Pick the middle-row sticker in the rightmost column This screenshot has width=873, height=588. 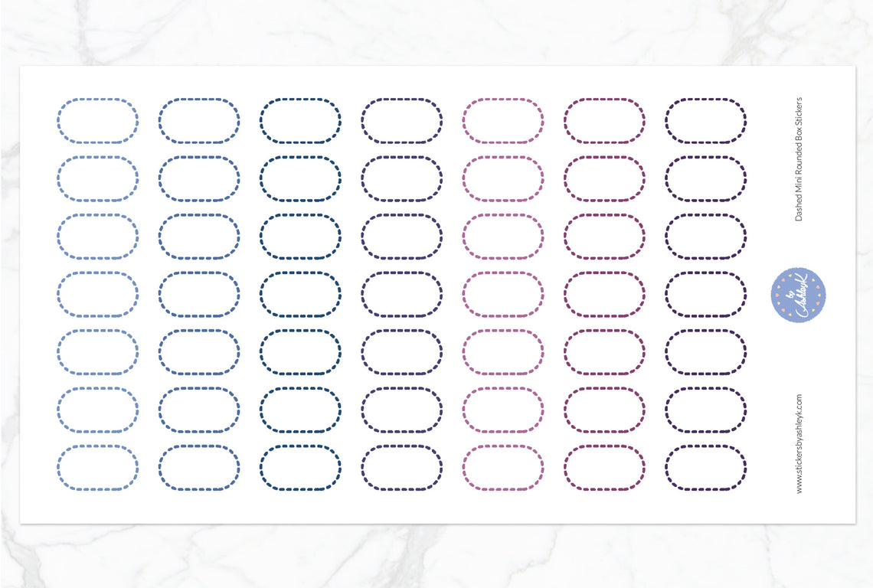coord(705,295)
